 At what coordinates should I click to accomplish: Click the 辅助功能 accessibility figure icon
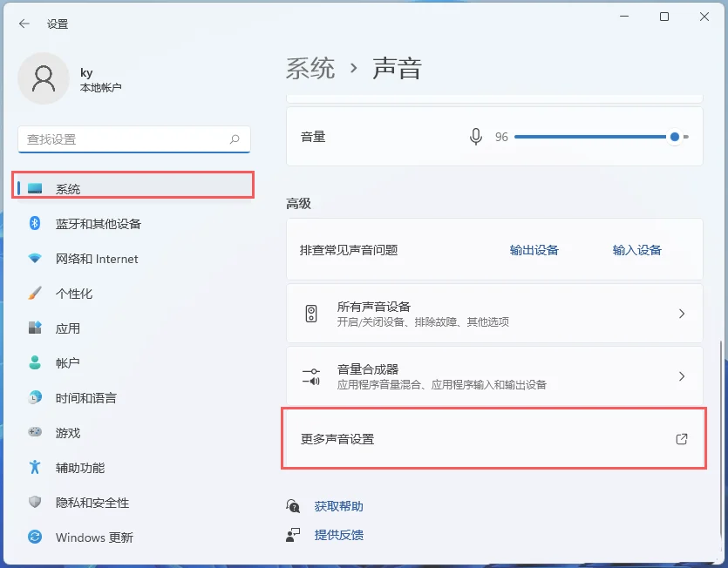coord(35,467)
